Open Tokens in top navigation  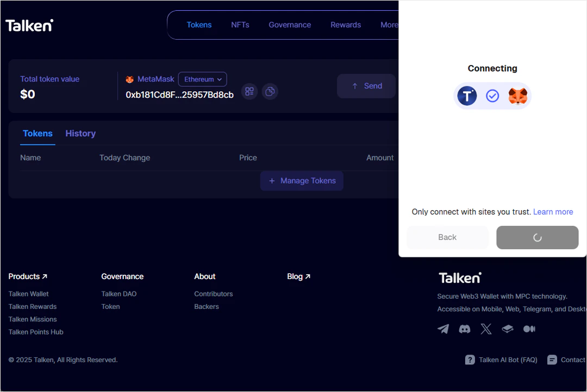pos(199,24)
